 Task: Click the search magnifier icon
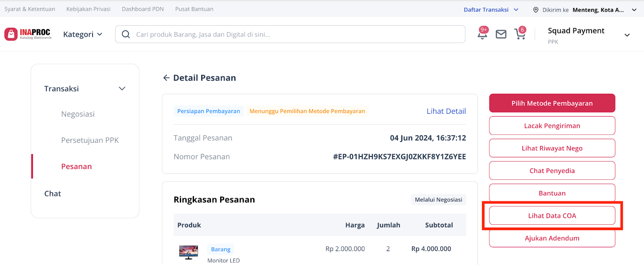[126, 34]
